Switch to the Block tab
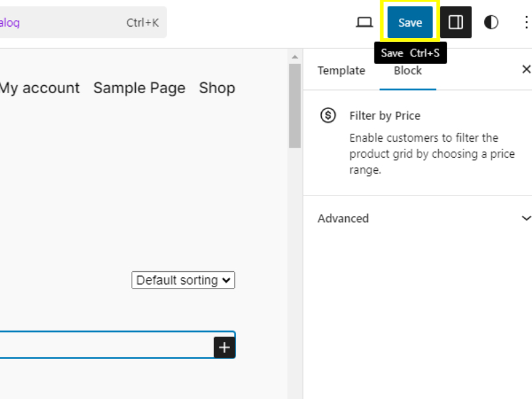The height and width of the screenshot is (399, 532). click(x=408, y=70)
